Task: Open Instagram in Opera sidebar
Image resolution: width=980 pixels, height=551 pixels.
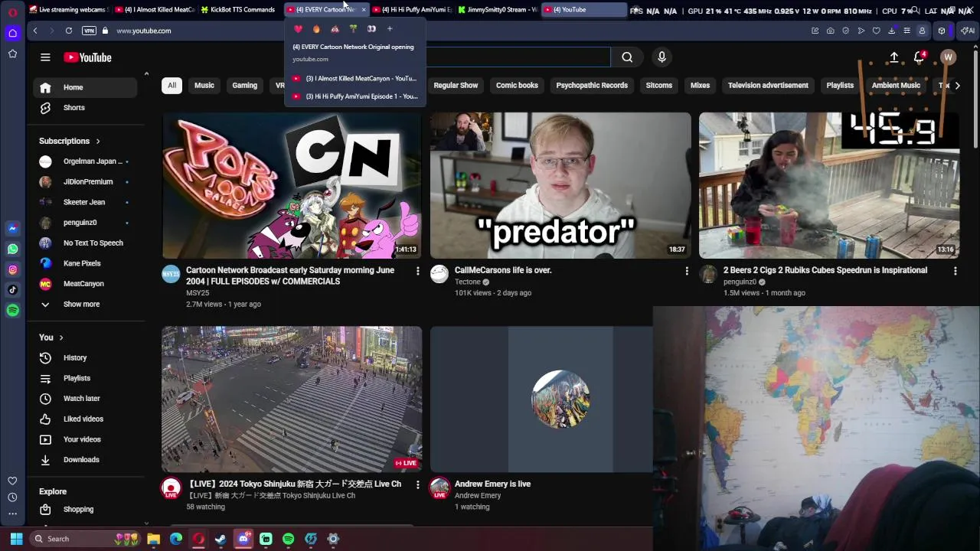Action: click(x=12, y=269)
